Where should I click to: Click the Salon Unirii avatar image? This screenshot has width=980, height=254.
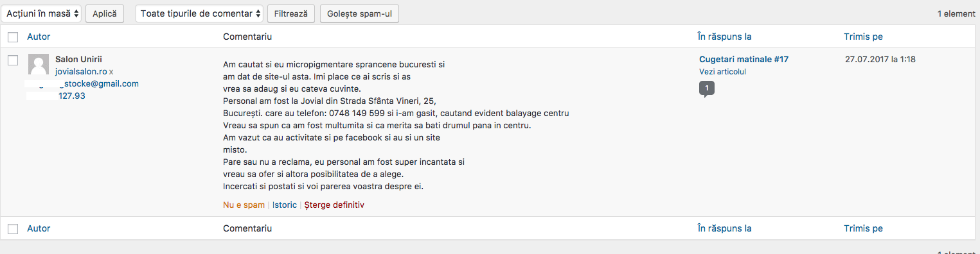[39, 65]
